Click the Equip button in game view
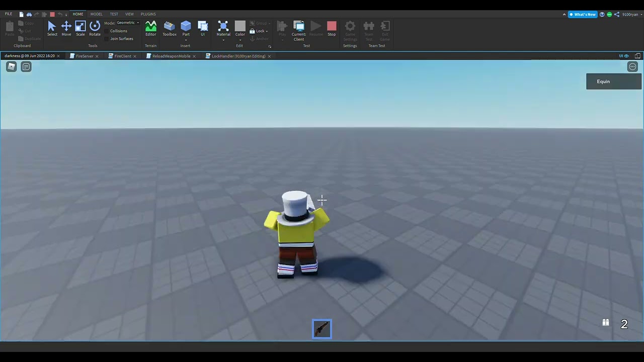Image resolution: width=644 pixels, height=362 pixels. [614, 81]
